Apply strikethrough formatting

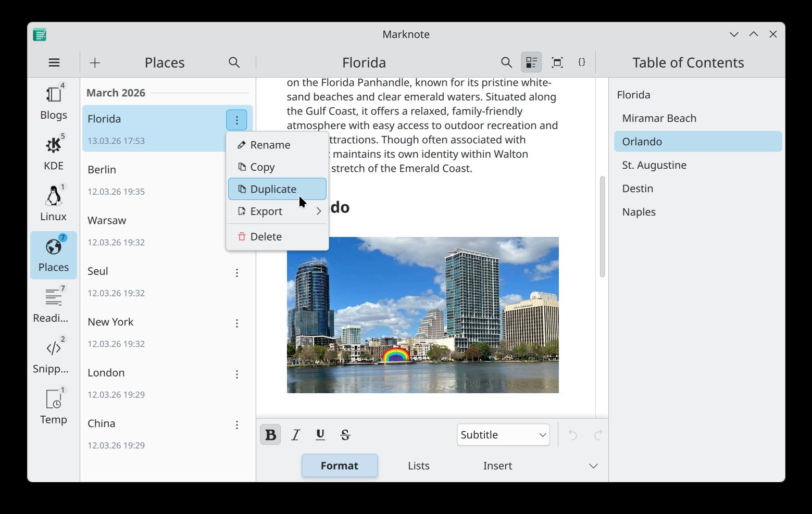[x=345, y=434]
